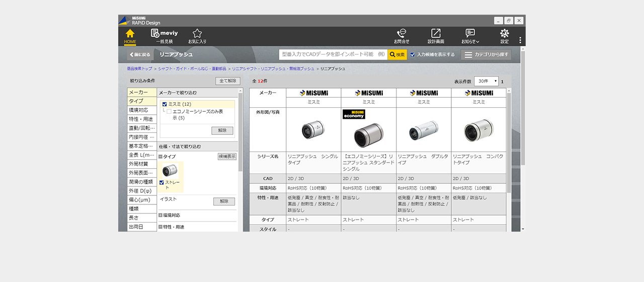Image resolution: width=644 pixels, height=282 pixels.
Task: Open the 30件 display count dropdown
Action: (486, 81)
